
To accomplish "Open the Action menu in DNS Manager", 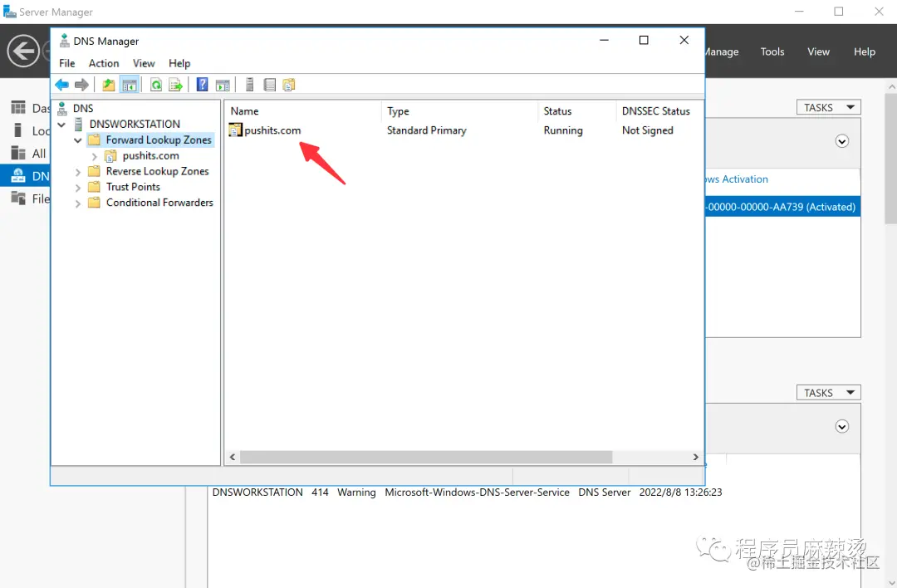I will pos(104,63).
